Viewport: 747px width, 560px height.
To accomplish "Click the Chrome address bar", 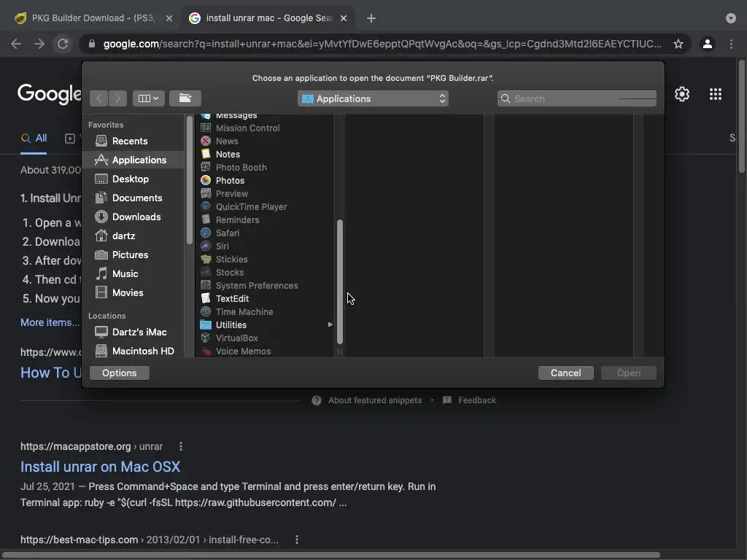I will pos(382,44).
